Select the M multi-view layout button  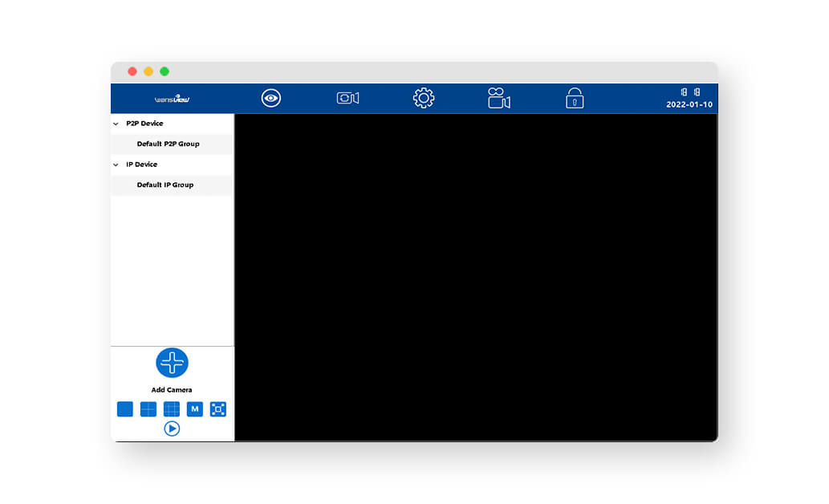(194, 408)
